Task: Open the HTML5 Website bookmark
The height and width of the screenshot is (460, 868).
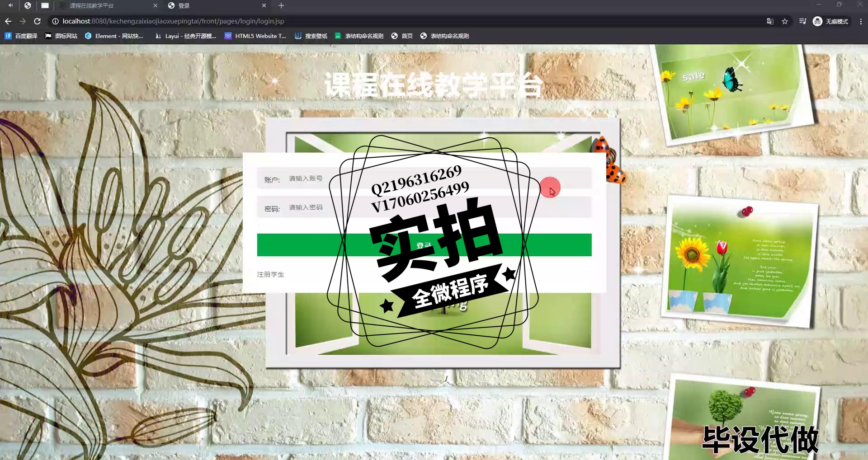Action: (255, 36)
